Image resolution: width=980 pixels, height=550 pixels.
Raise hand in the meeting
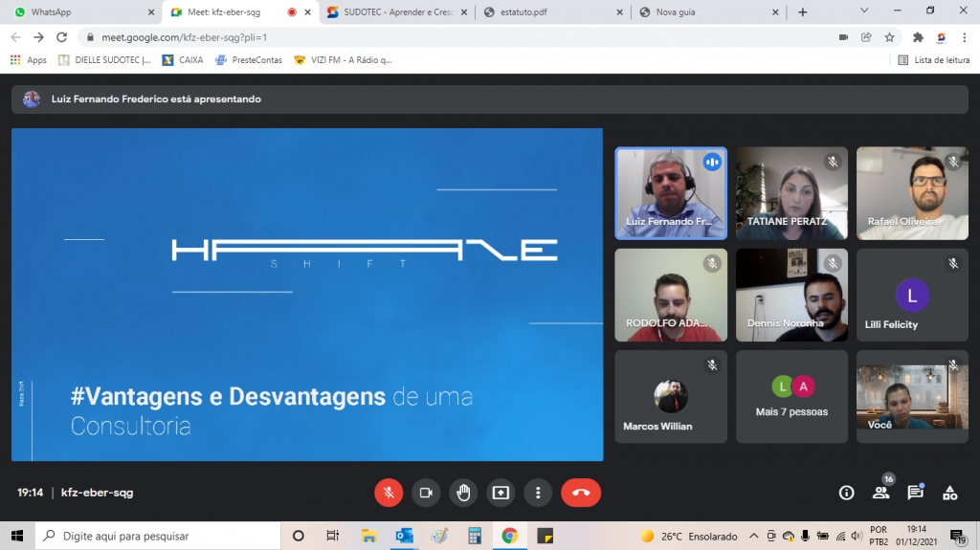click(x=463, y=493)
